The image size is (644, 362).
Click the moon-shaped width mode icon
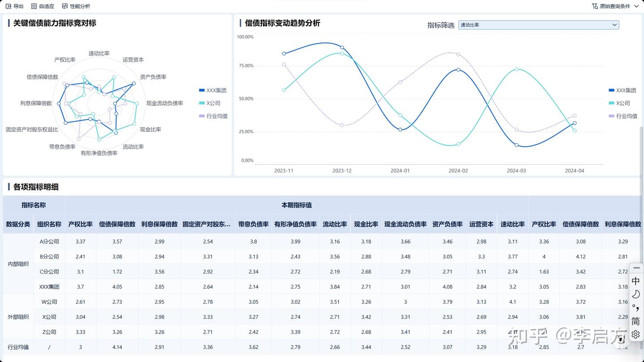636,294
